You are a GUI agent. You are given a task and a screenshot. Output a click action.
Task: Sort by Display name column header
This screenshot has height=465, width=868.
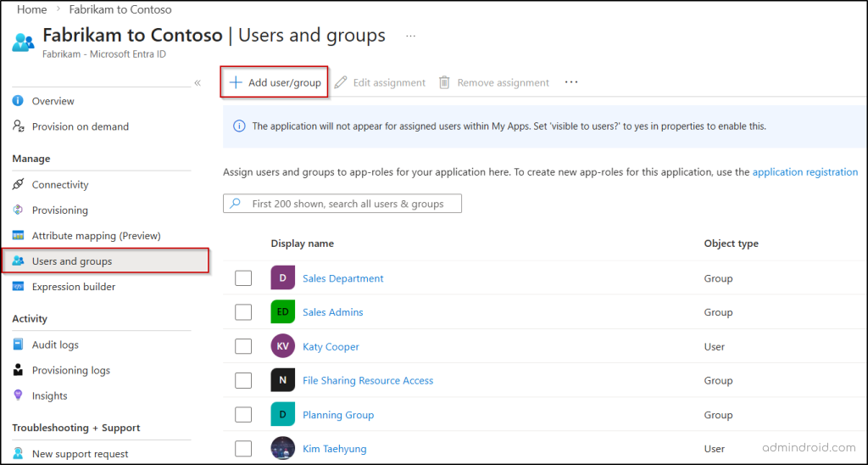tap(303, 244)
